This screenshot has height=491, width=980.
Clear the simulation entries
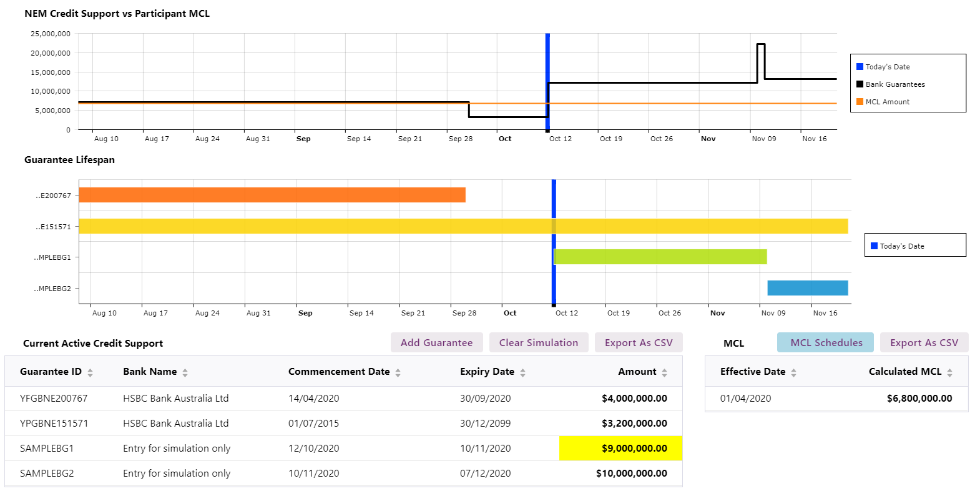point(538,342)
